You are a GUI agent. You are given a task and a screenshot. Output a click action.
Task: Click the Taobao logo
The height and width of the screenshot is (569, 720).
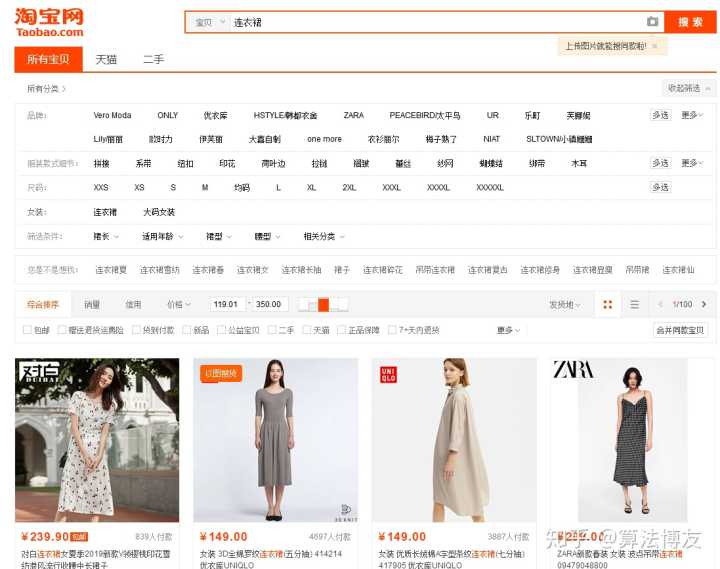50,22
